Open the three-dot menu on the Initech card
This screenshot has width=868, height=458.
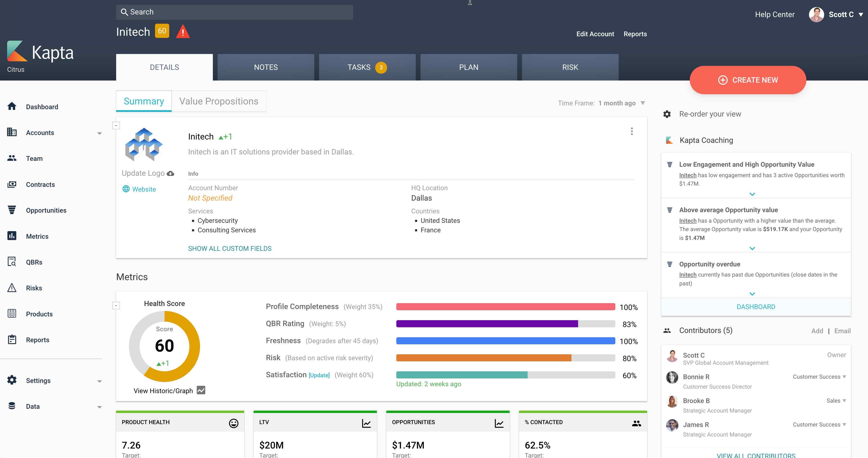(x=632, y=131)
